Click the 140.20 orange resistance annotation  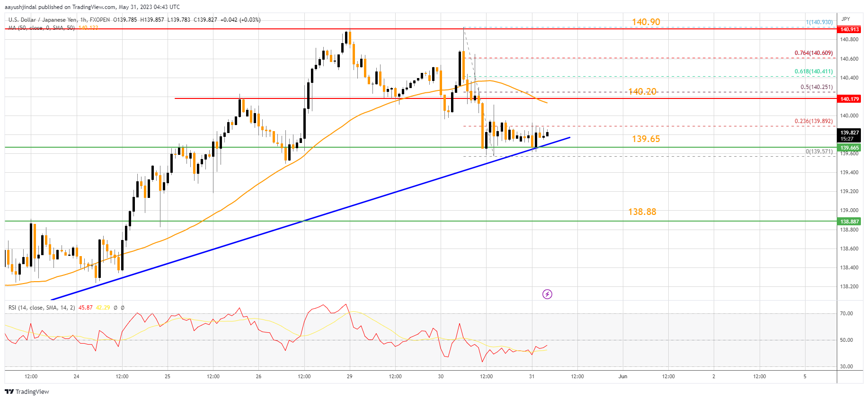[642, 91]
